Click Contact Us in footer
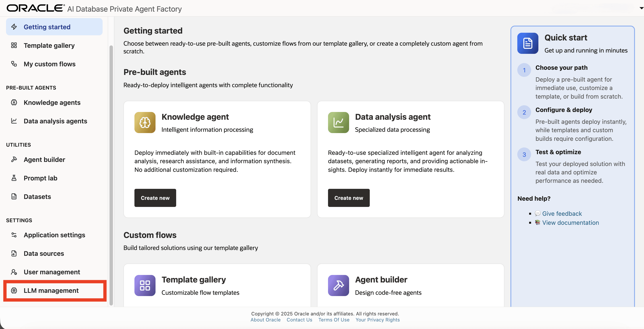Image resolution: width=644 pixels, height=329 pixels. coord(299,320)
